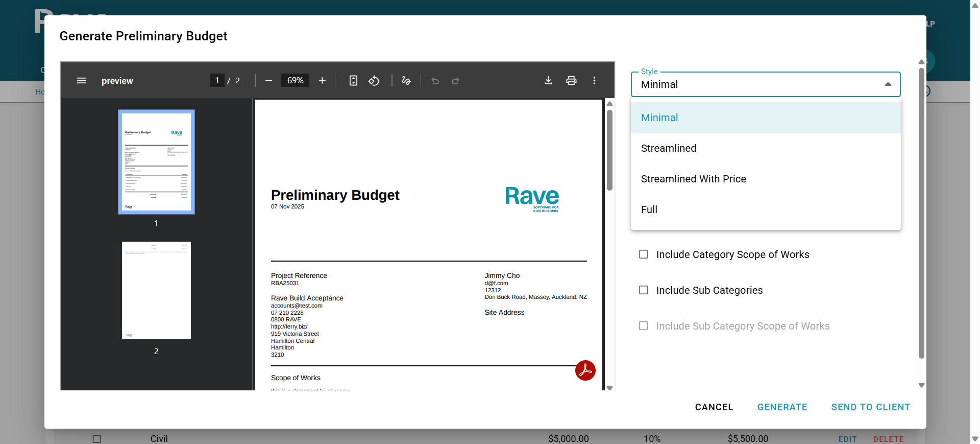Open page 2 thumbnail in the preview
This screenshot has height=444, width=980.
(x=156, y=290)
